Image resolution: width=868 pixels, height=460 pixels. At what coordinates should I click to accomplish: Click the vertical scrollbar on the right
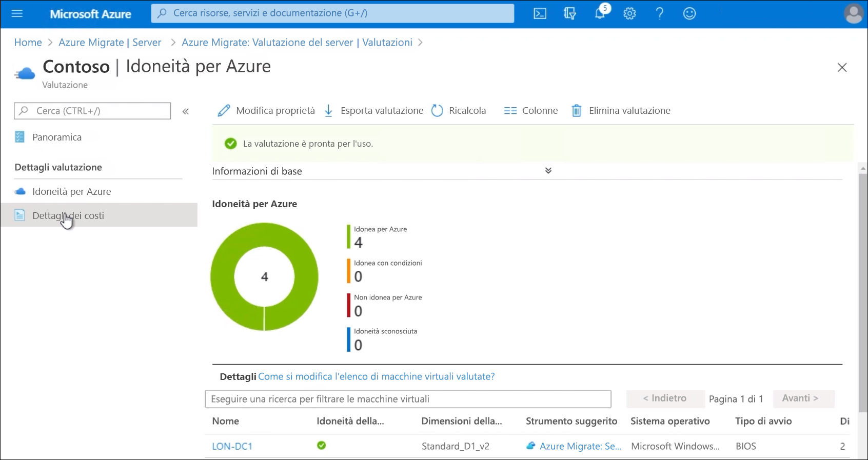(863, 292)
